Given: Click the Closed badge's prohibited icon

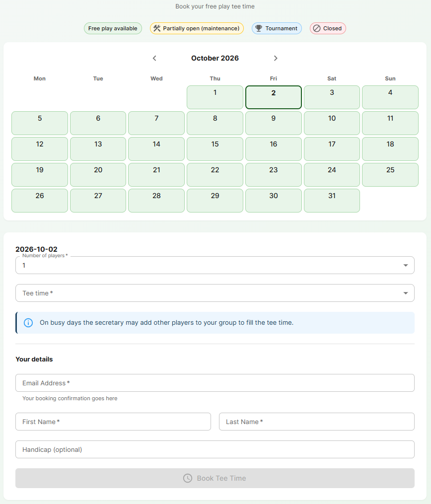Looking at the screenshot, I should 317,28.
